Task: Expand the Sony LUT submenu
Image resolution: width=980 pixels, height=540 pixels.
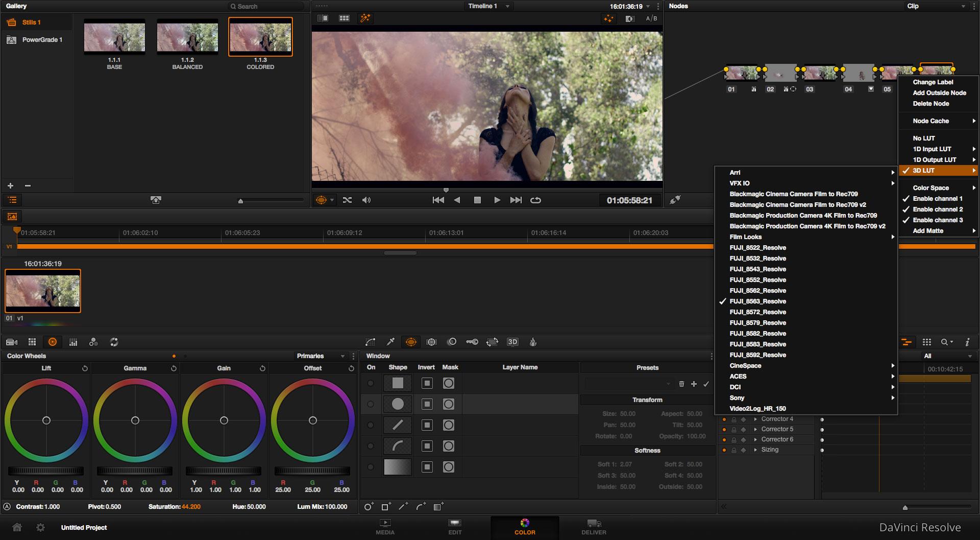Action: pyautogui.click(x=806, y=397)
